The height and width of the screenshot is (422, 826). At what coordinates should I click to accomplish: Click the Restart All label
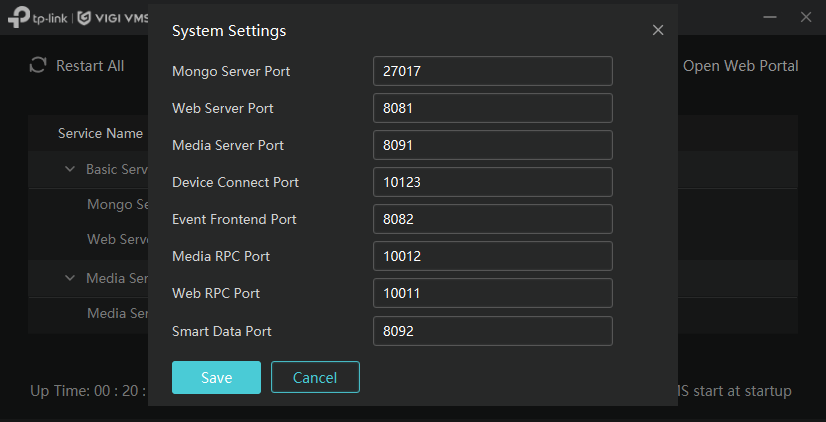(90, 66)
